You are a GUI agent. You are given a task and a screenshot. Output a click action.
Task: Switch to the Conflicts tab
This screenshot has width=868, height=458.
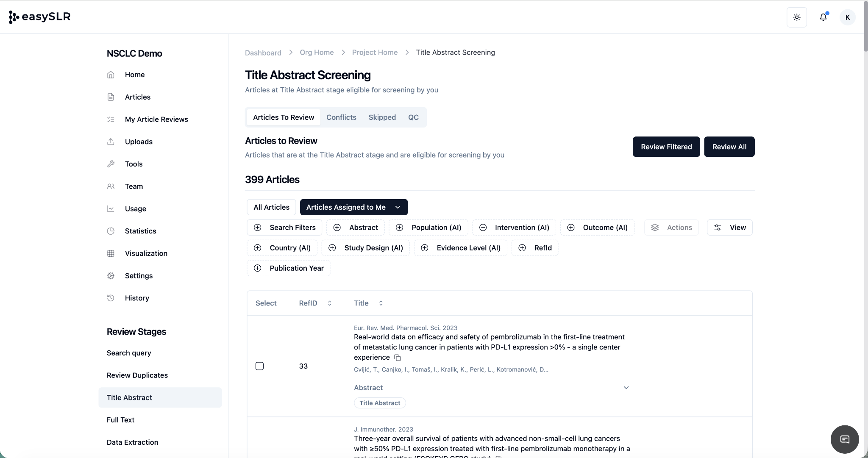tap(341, 117)
